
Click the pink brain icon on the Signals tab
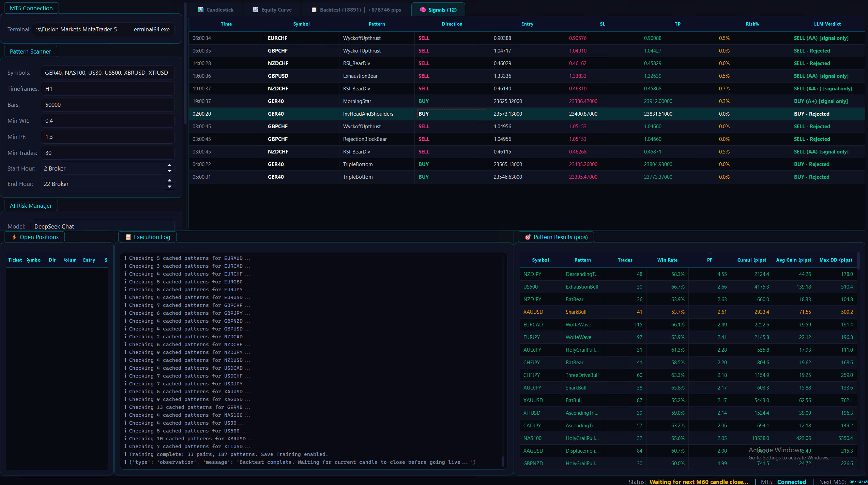coord(423,10)
